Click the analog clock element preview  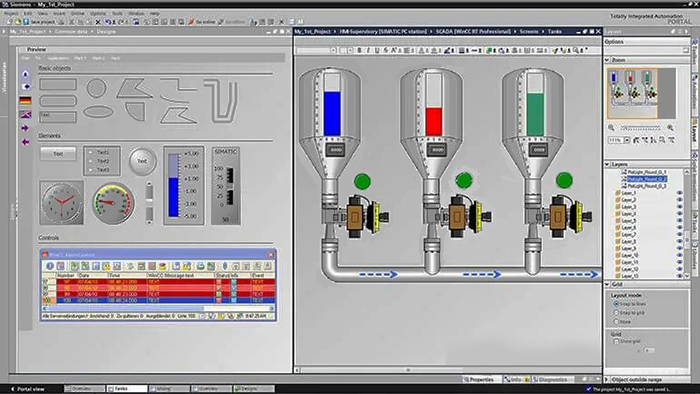(x=62, y=203)
